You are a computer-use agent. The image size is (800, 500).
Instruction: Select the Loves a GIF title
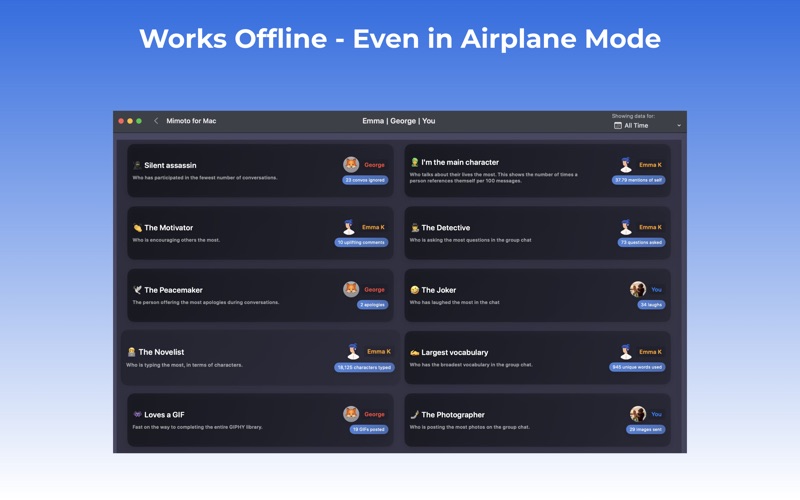click(x=164, y=415)
